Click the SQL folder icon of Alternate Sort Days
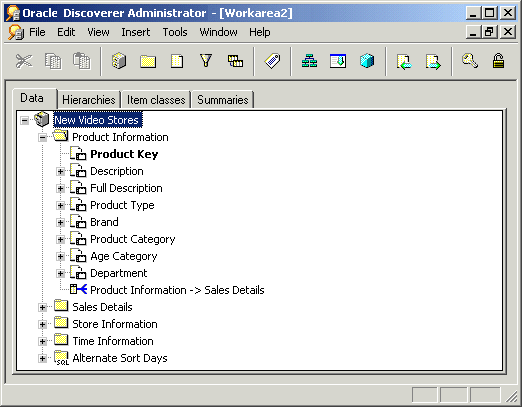The image size is (522, 407). 61,358
